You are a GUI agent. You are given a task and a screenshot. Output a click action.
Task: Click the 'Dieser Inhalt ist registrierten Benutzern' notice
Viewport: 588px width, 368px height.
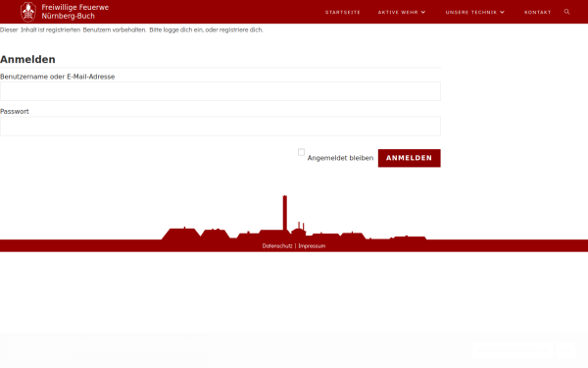131,29
